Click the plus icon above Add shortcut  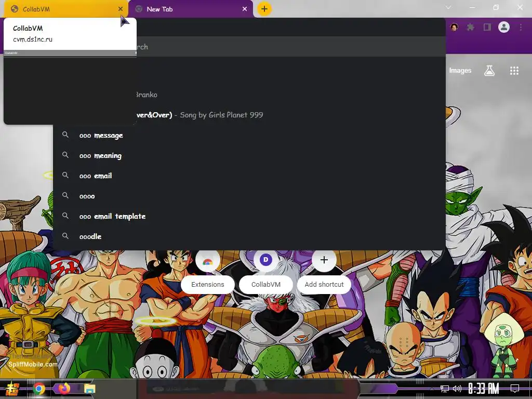(x=324, y=260)
